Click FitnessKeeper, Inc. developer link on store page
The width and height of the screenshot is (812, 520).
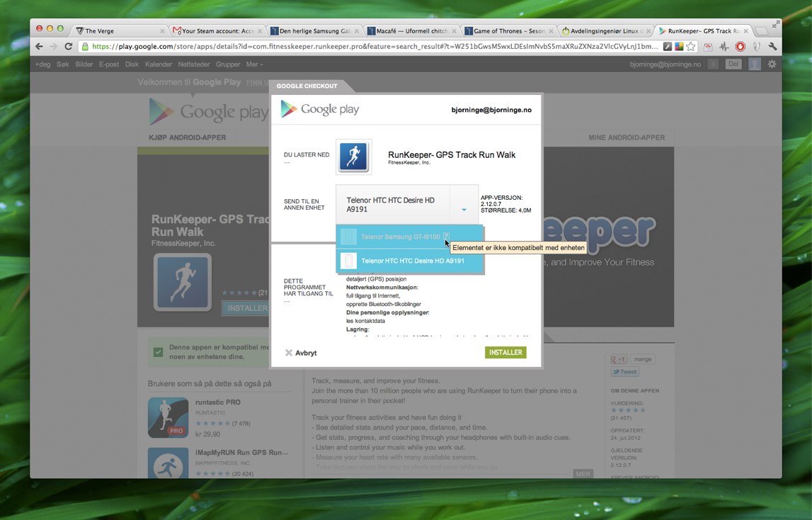click(x=183, y=243)
